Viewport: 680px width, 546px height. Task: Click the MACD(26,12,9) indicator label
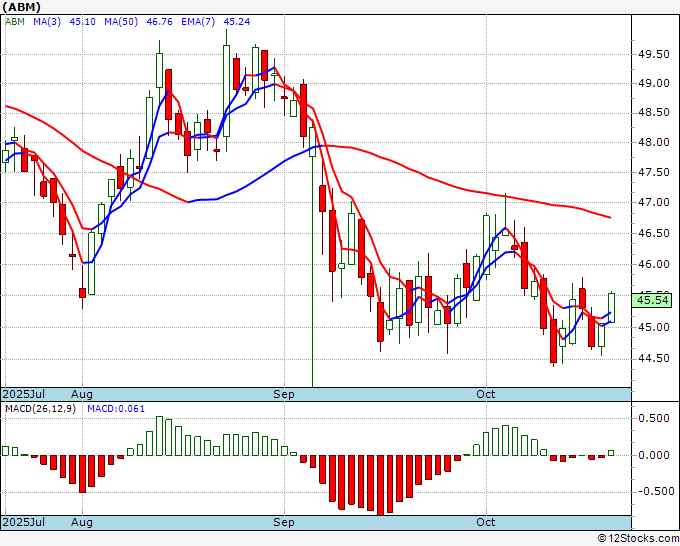coord(40,409)
